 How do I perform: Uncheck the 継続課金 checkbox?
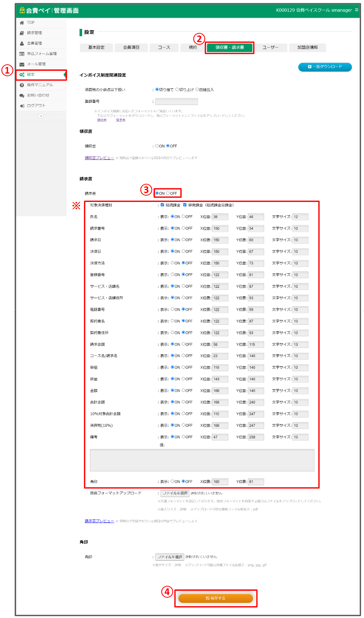point(162,205)
